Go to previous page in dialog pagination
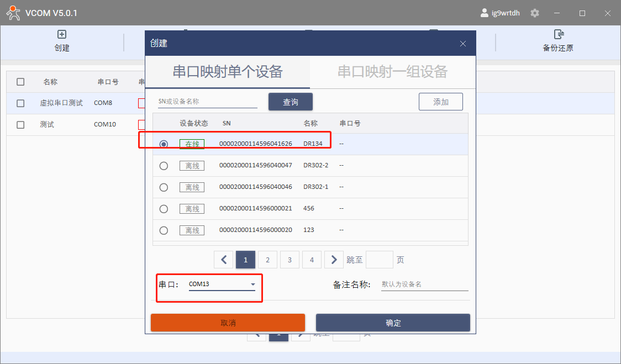 point(223,260)
